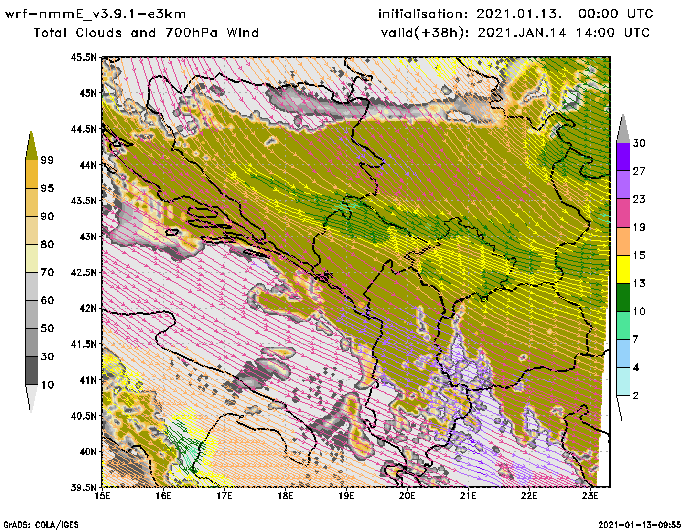Click the 22E longitude axis label

(529, 496)
